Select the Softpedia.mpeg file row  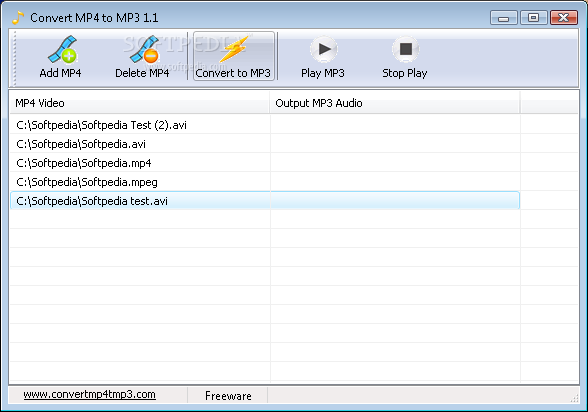tap(265, 182)
